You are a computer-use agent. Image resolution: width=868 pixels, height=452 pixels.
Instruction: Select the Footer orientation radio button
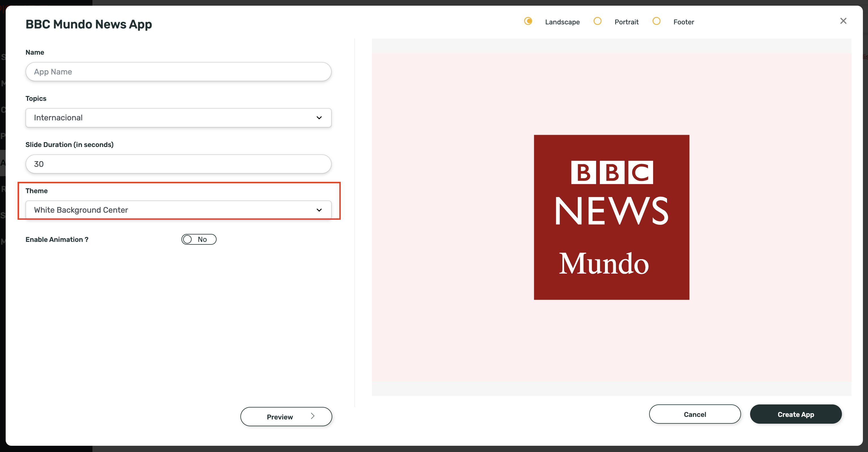click(656, 21)
